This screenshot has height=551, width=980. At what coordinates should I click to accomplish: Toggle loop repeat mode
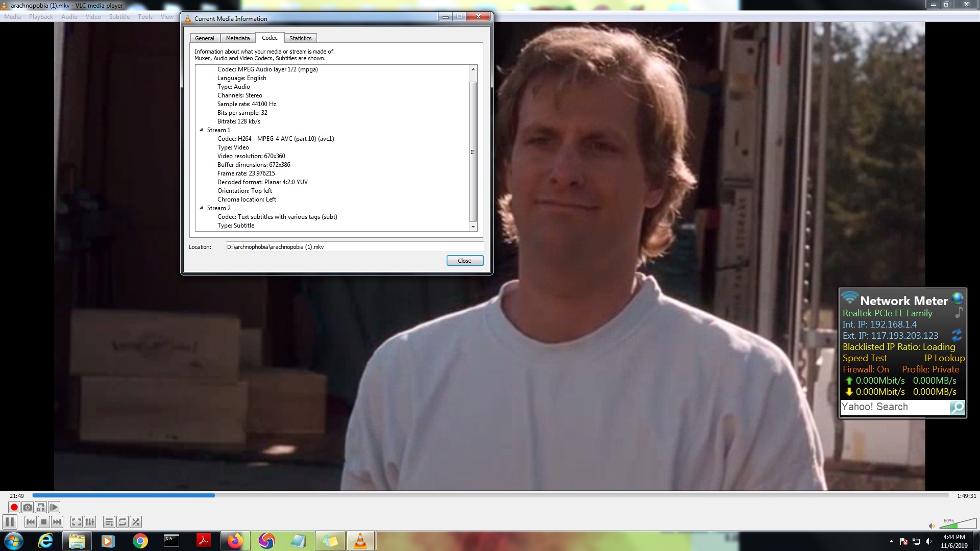[x=122, y=522]
